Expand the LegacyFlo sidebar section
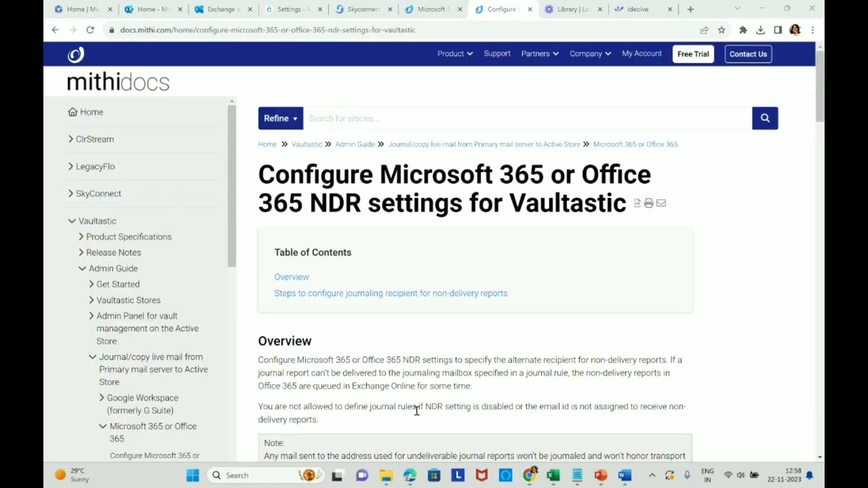This screenshot has height=488, width=868. tap(71, 166)
